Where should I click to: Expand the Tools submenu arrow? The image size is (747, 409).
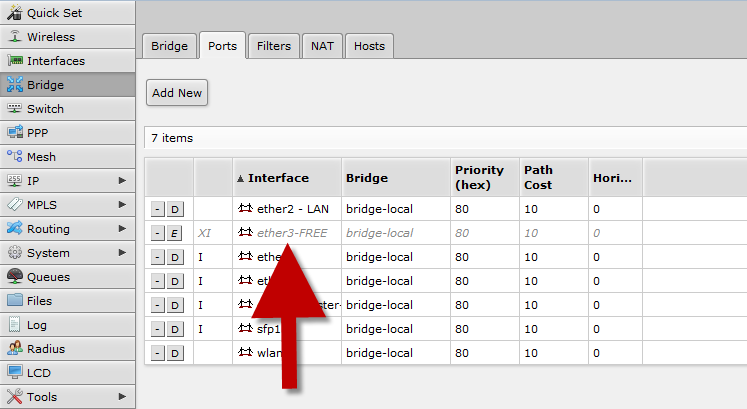[122, 396]
